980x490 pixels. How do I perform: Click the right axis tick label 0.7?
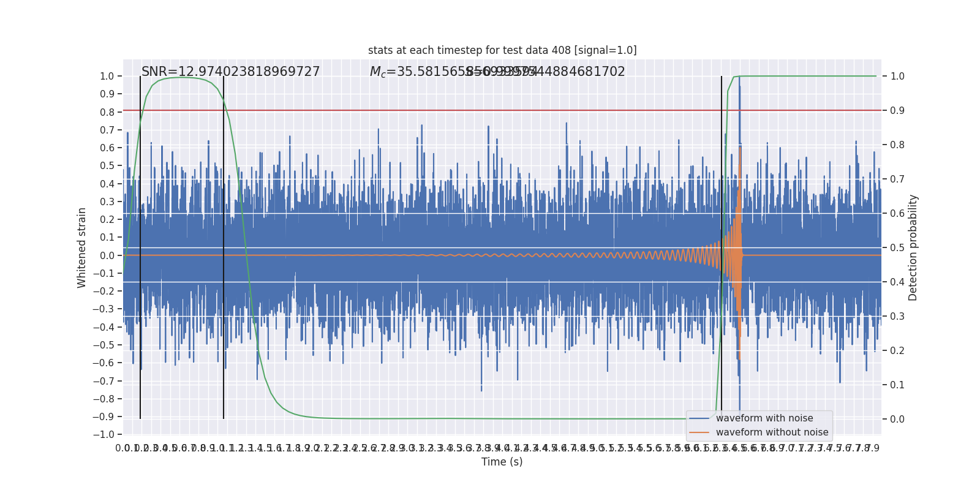tap(897, 179)
